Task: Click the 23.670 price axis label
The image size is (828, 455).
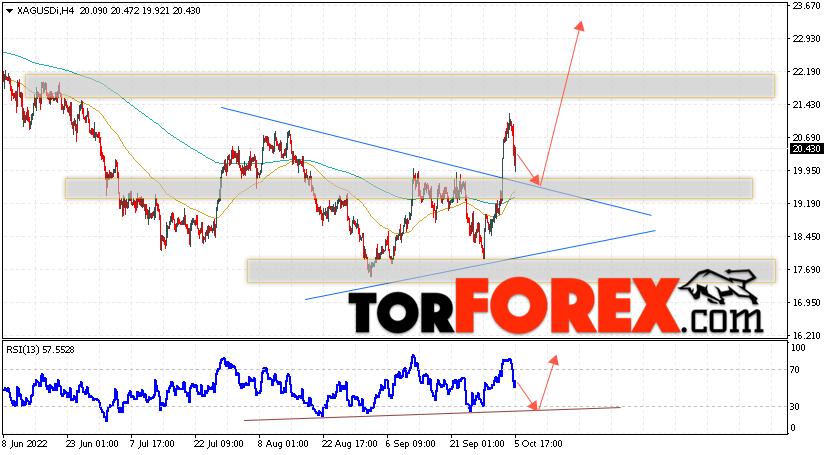Action: point(806,6)
